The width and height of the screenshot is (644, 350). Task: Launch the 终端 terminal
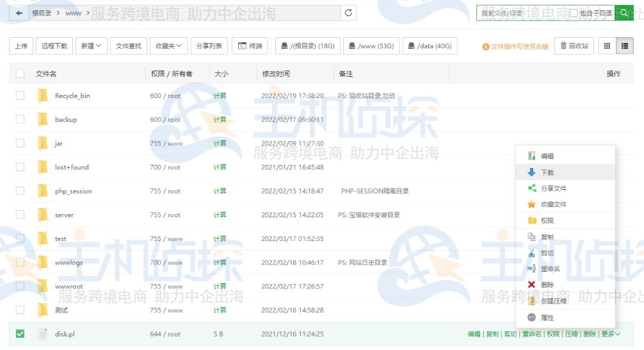(250, 46)
